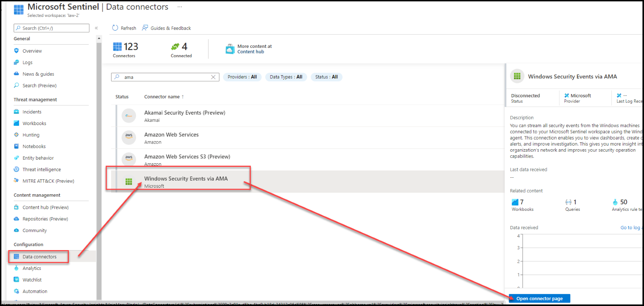Click the Status column header
Viewport: 644px width, 306px height.
tap(122, 97)
